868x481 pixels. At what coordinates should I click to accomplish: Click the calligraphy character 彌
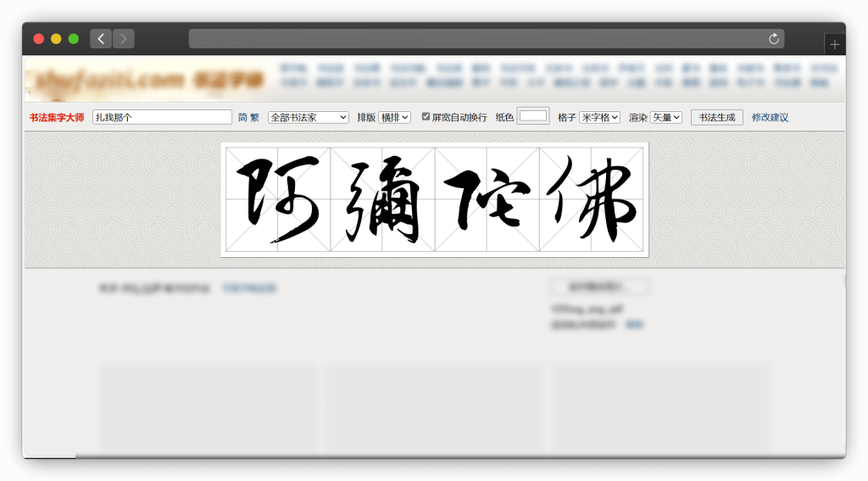click(x=382, y=199)
